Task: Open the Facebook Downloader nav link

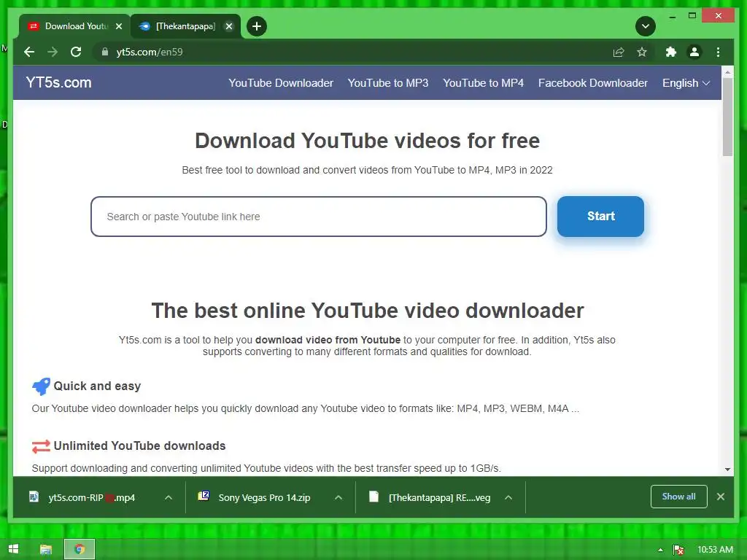Action: [x=592, y=83]
